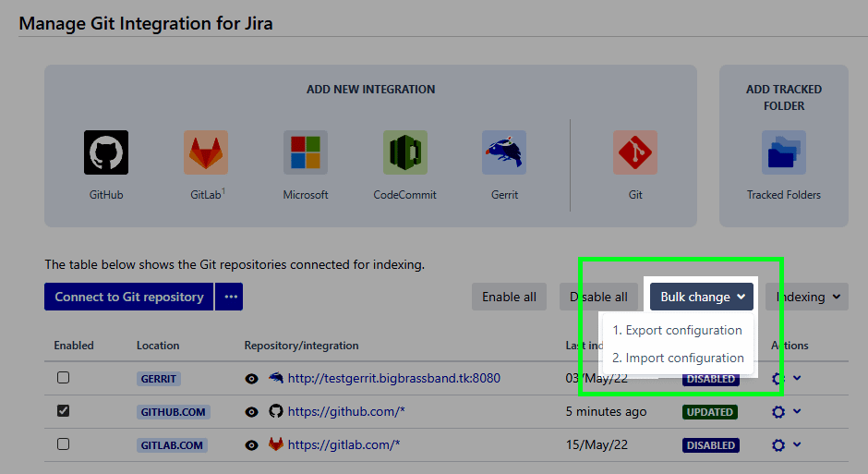Open Tracked Folders icon
Viewport: 868px width, 474px height.
click(x=784, y=152)
